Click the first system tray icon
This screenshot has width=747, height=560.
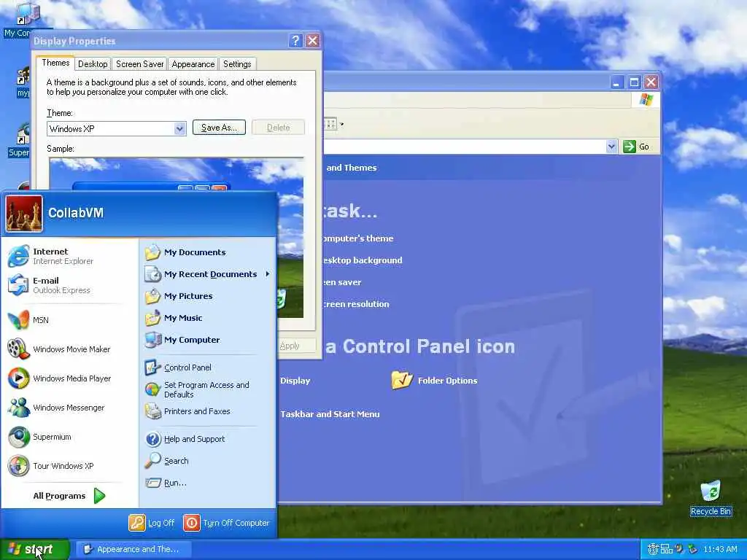tap(653, 550)
